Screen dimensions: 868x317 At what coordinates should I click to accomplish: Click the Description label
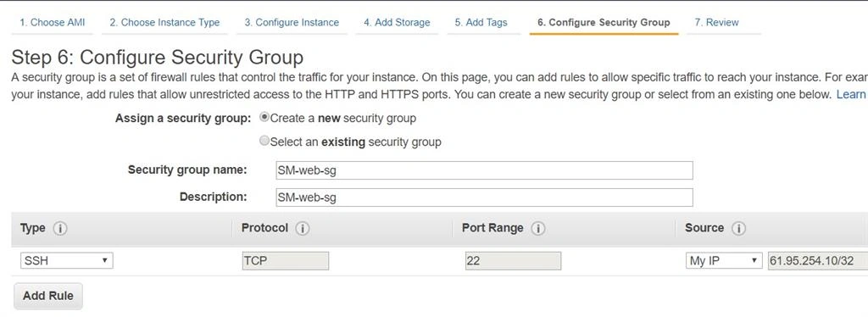(213, 197)
